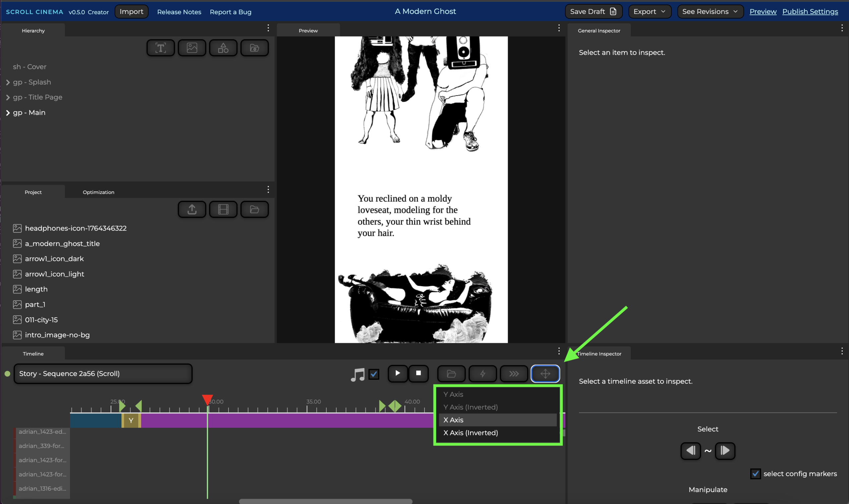The image size is (849, 504).
Task: Expand the gp - Main group
Action: point(8,113)
